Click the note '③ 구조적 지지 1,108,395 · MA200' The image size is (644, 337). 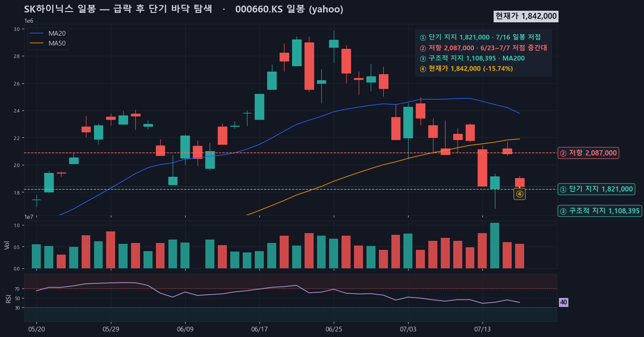point(472,58)
